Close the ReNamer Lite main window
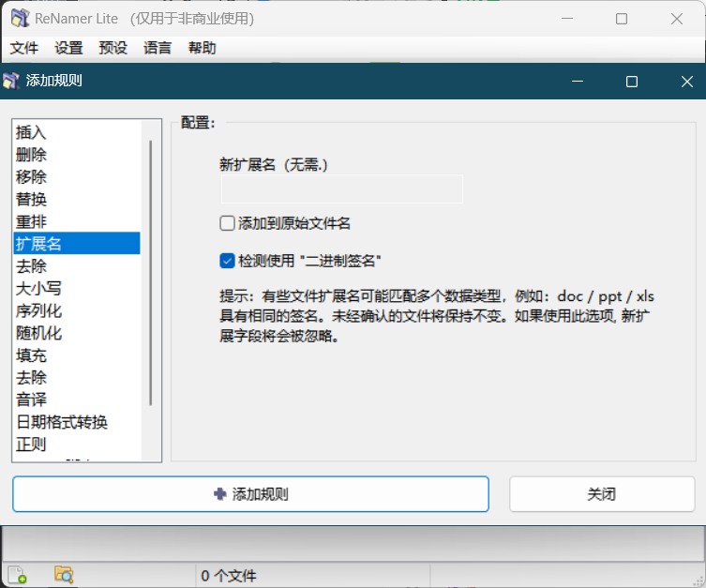 click(677, 19)
